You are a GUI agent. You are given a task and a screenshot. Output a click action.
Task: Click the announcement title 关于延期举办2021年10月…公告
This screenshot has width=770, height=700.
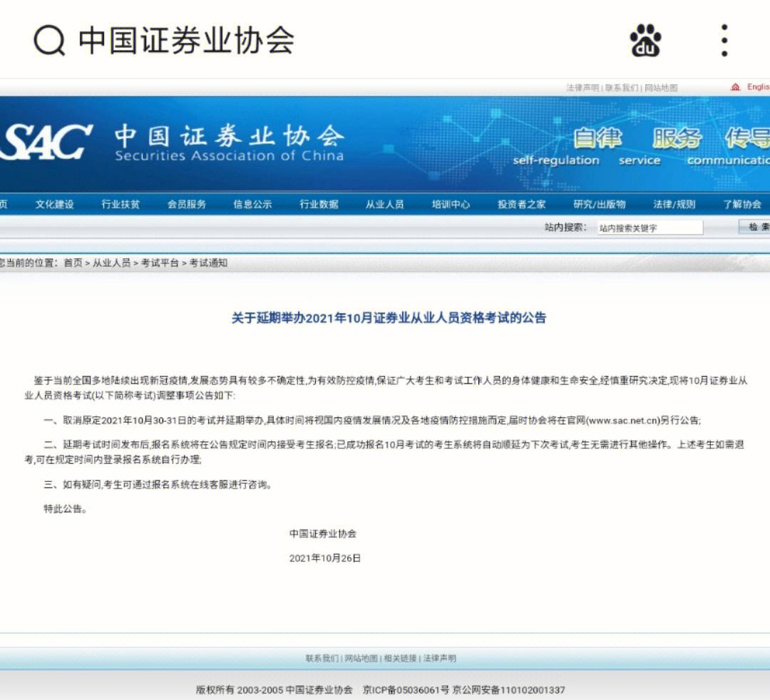389,318
